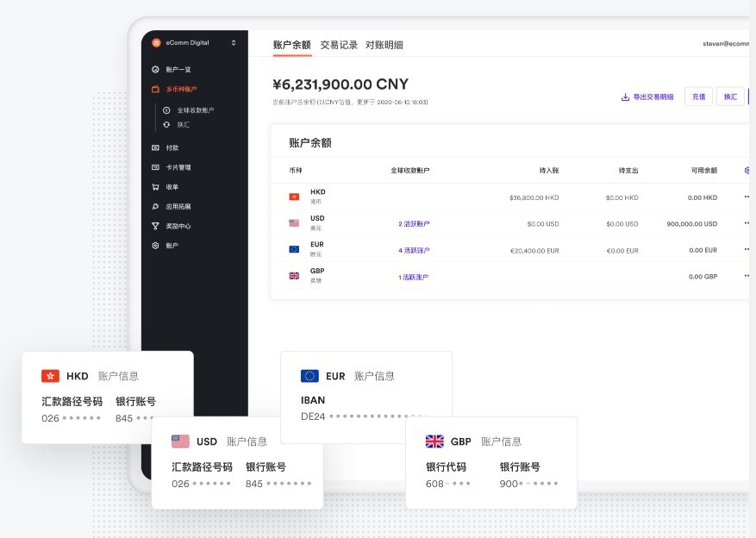Click the USD American flag icon
The height and width of the screenshot is (538, 756).
(x=293, y=223)
